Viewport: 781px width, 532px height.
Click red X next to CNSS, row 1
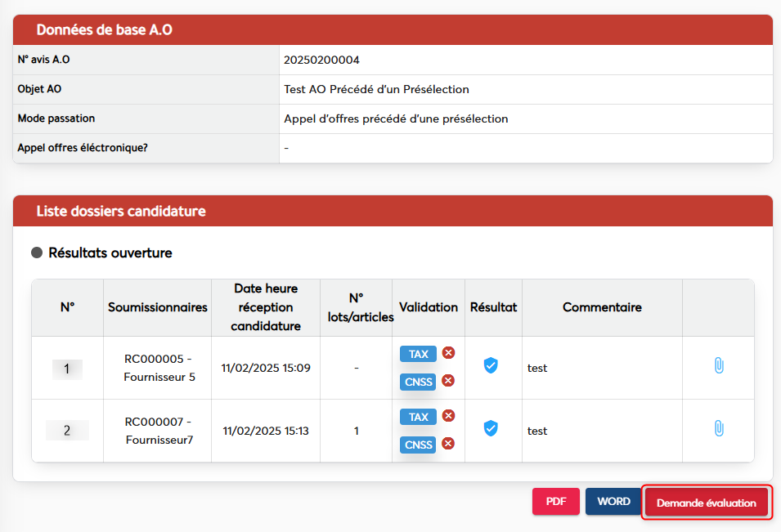[x=448, y=381]
